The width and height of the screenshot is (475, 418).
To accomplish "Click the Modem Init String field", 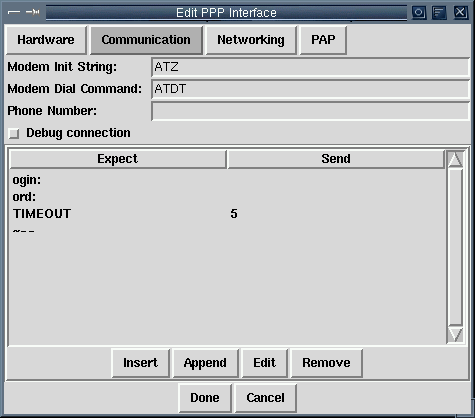I will pyautogui.click(x=310, y=67).
